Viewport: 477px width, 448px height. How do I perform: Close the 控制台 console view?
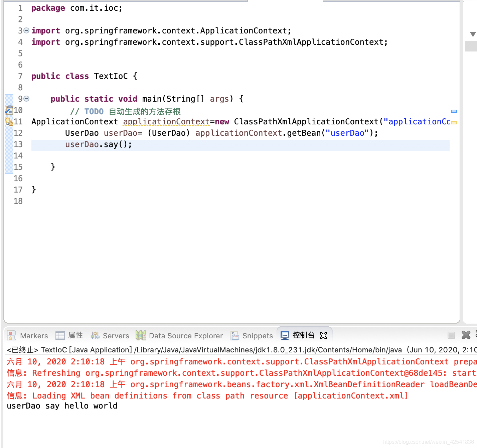coord(323,336)
